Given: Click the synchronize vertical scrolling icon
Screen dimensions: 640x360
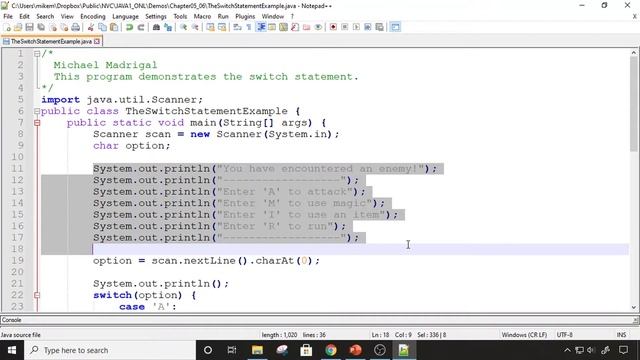Looking at the screenshot, I should coord(210,27).
